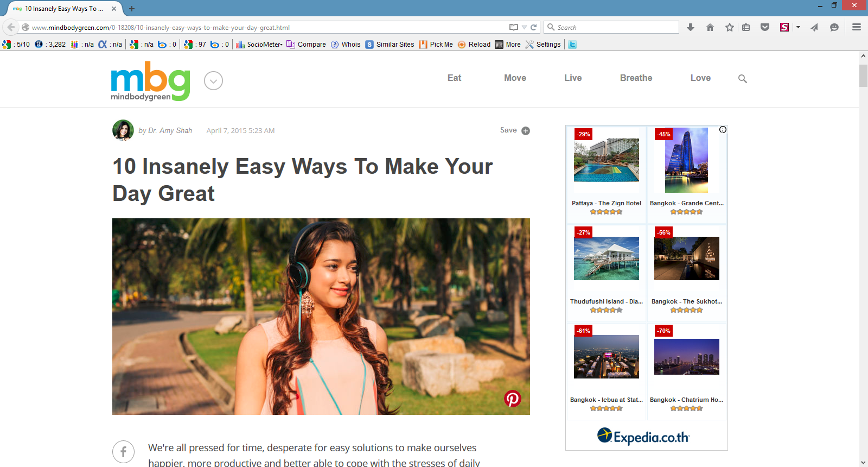Open chat bubble smiley icon
868x467 pixels.
tap(834, 27)
